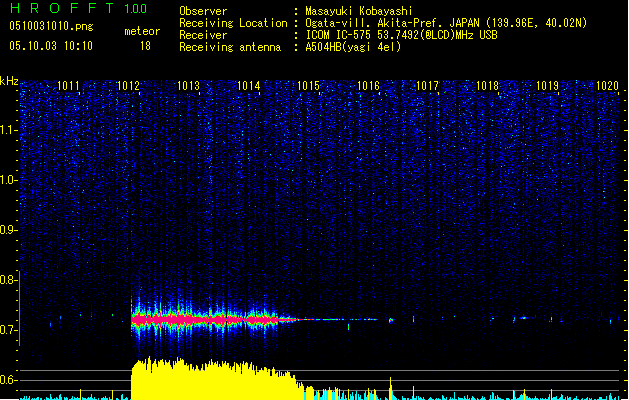Click the 0.6 kHz frequency tick label
Screen dimensions: 629x400
(8, 380)
